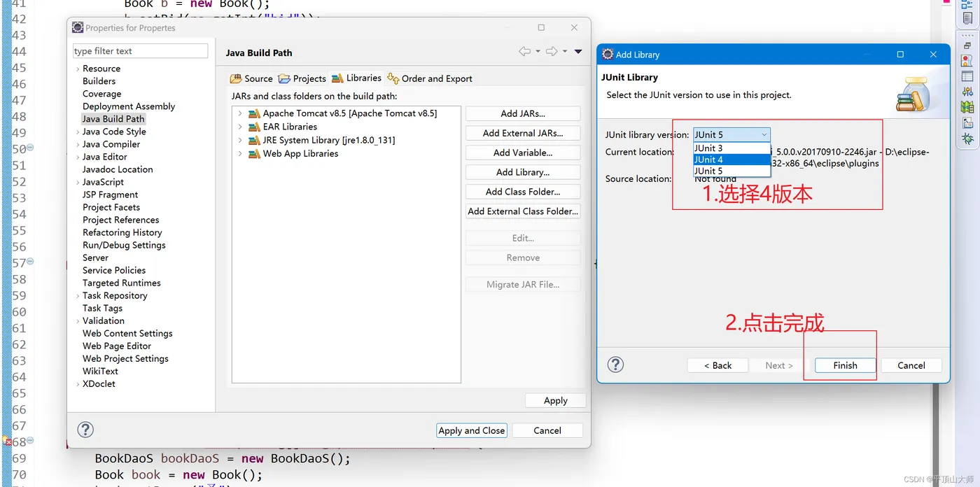Viewport: 980px width, 487px height.
Task: Open the view menu triangle in Build Path header
Action: click(x=578, y=51)
